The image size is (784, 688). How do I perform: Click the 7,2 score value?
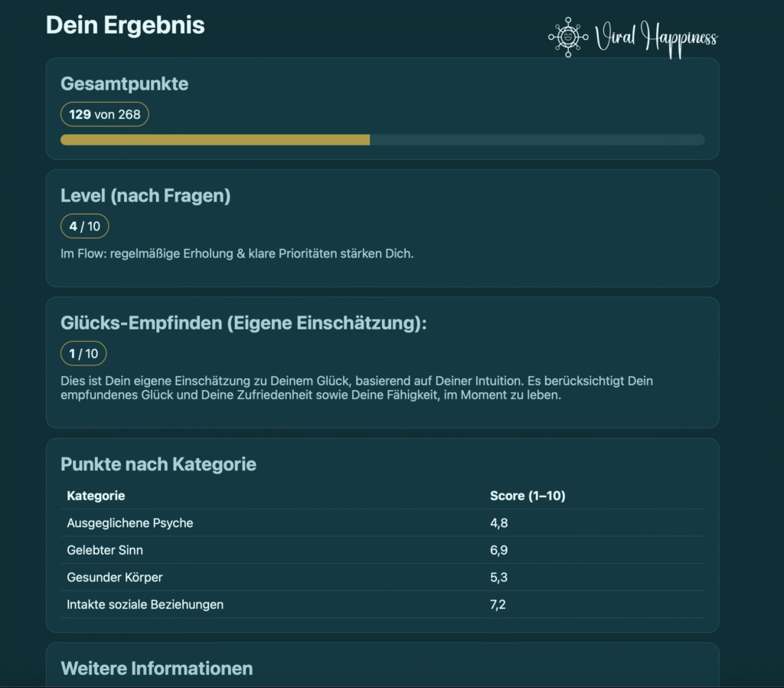point(498,604)
